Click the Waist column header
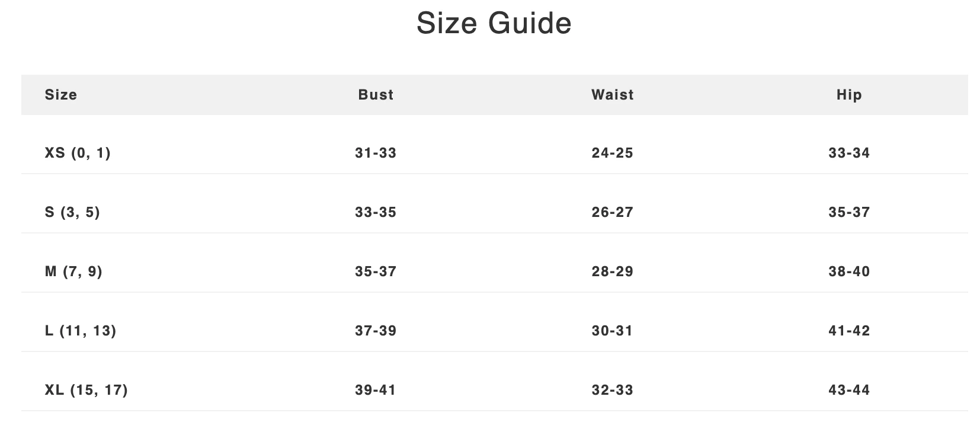Viewport: 980px width, 422px height. tap(612, 95)
